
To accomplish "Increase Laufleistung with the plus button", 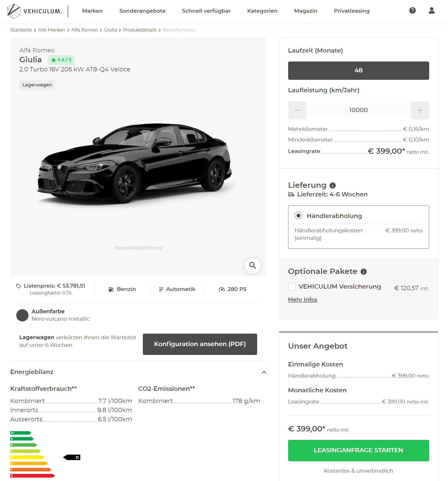I will pyautogui.click(x=420, y=110).
